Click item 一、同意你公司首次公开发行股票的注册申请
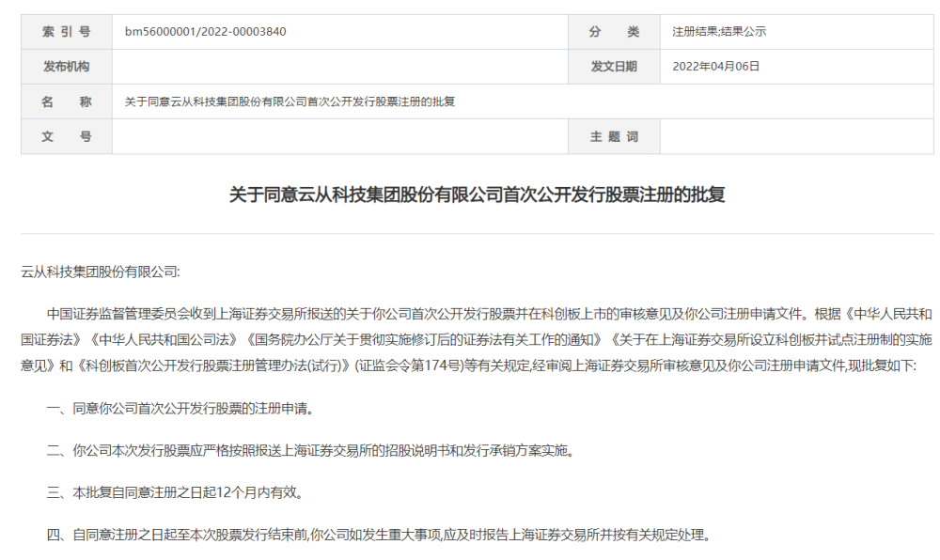 pyautogui.click(x=180, y=409)
